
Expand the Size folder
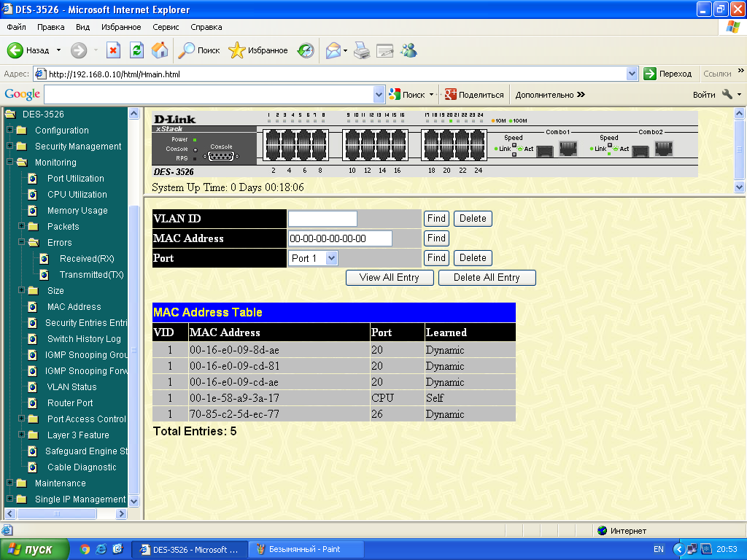[x=21, y=290]
